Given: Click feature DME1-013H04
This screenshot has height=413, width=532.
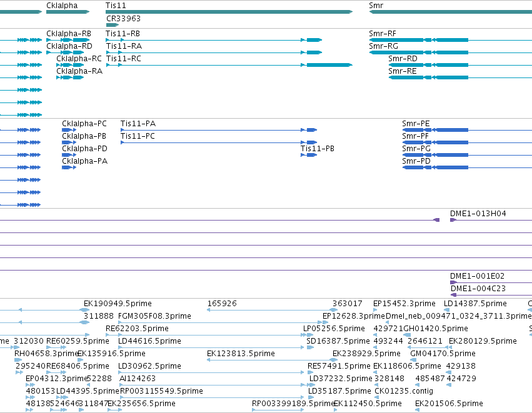Looking at the screenshot, I should [x=491, y=220].
